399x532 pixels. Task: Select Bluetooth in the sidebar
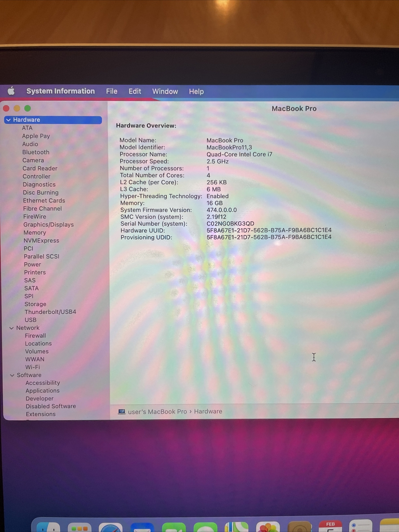(x=36, y=152)
